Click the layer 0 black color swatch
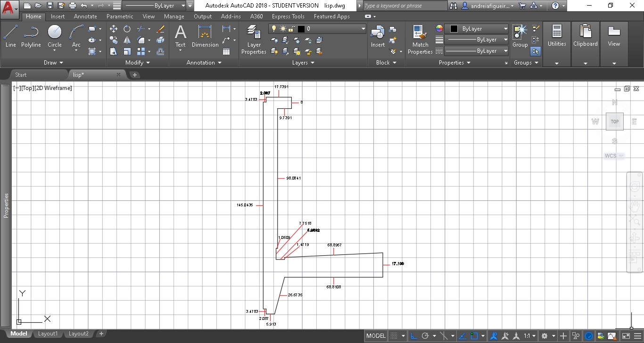The width and height of the screenshot is (644, 343). point(301,29)
